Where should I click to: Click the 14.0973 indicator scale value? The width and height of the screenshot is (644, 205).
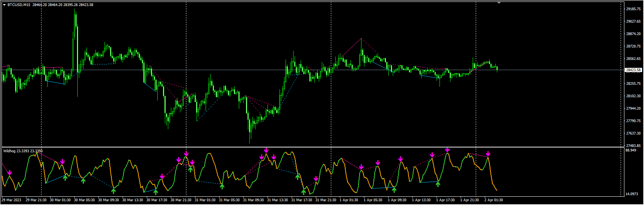pyautogui.click(x=632, y=194)
